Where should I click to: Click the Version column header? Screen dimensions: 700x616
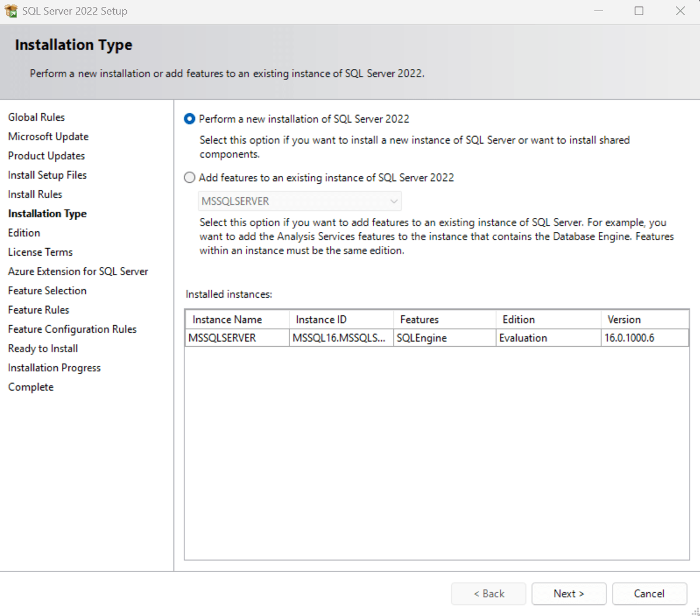point(624,319)
